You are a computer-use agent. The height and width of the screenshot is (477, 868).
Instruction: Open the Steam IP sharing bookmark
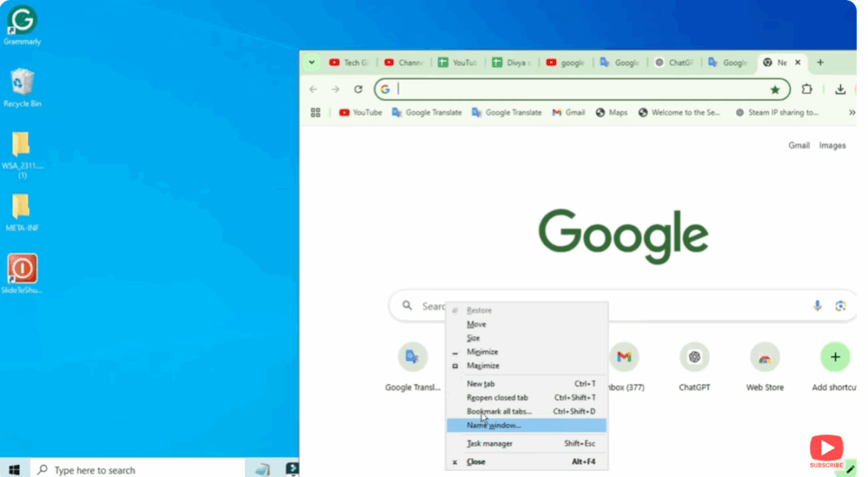pos(777,113)
